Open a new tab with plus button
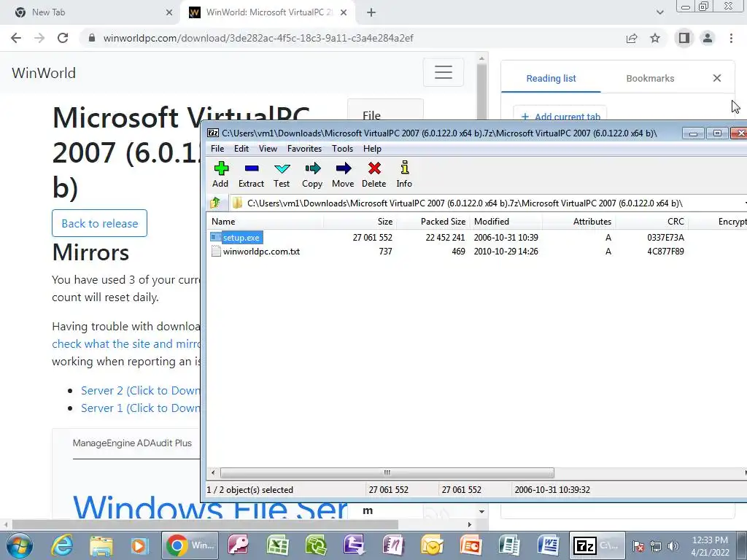 pos(371,13)
